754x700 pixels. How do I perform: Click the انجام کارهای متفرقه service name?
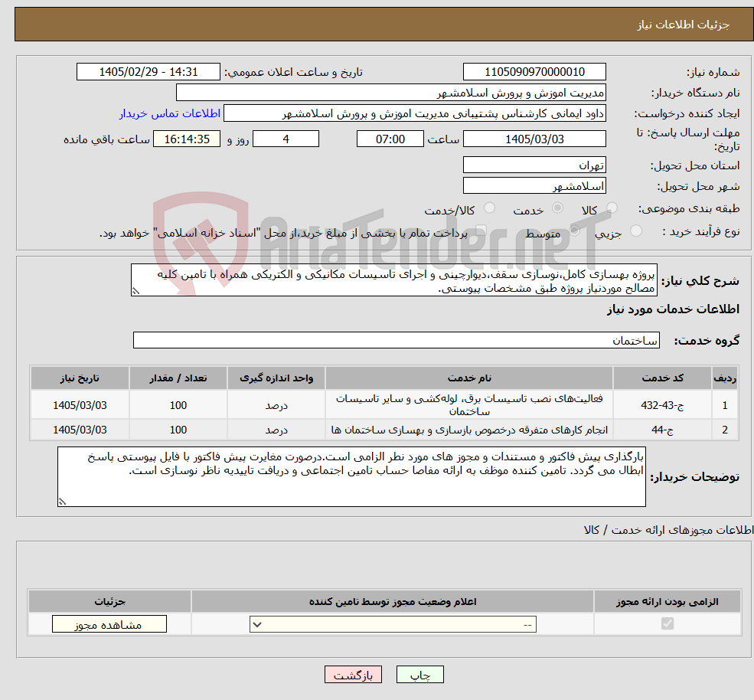[468, 430]
